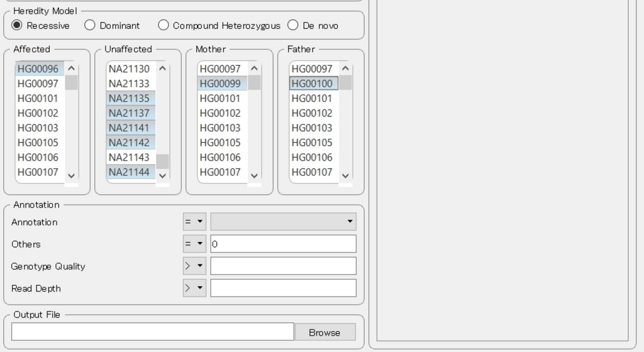Screen dimensions: 644x352
Task: Select HG00106 in Affected list
Action: [40, 157]
